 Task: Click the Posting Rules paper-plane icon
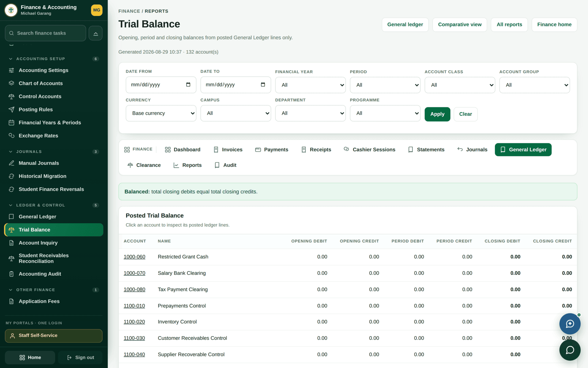tap(11, 109)
